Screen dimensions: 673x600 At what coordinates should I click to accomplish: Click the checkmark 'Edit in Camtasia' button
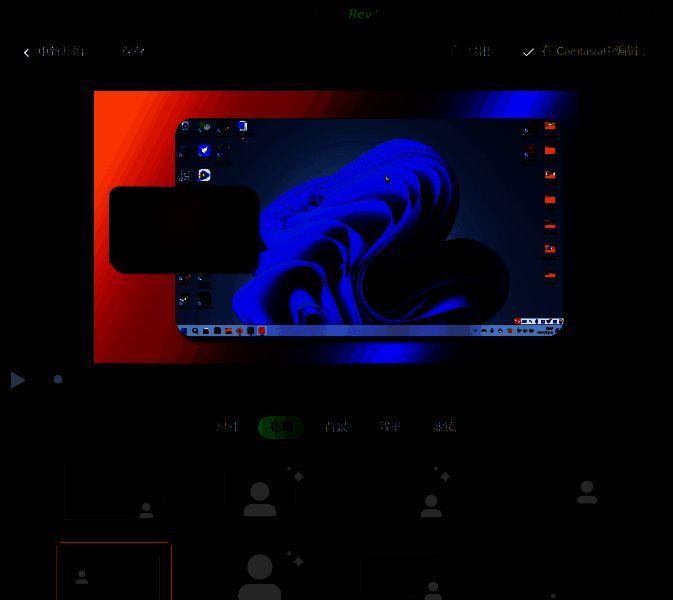(x=585, y=51)
